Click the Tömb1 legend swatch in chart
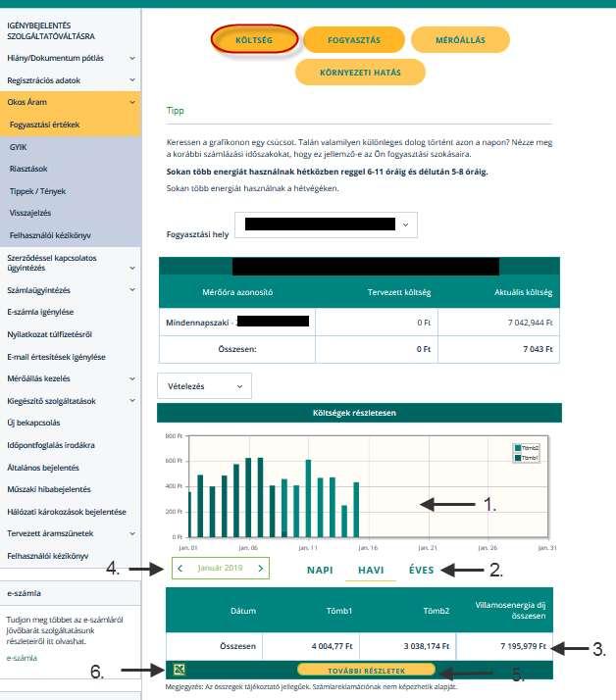 (518, 458)
